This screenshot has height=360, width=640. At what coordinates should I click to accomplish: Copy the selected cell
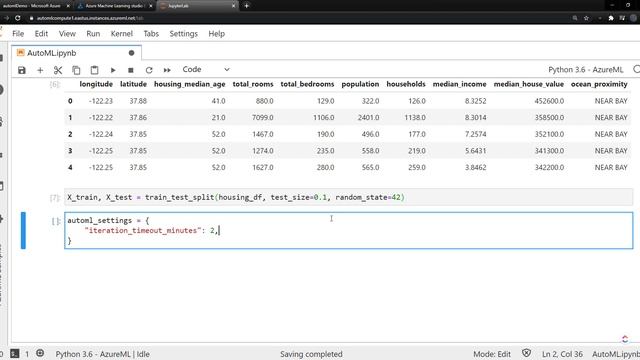coord(76,70)
